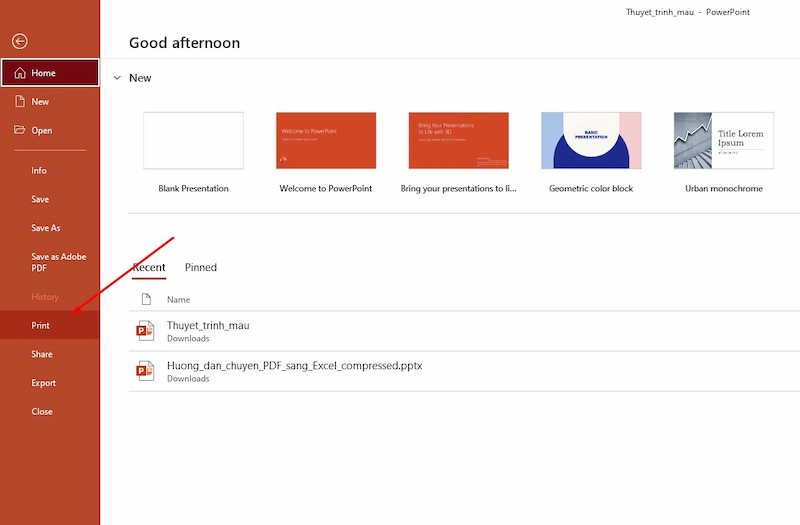Create a Blank Presentation from thumbnail
The height and width of the screenshot is (525, 800).
click(x=193, y=140)
